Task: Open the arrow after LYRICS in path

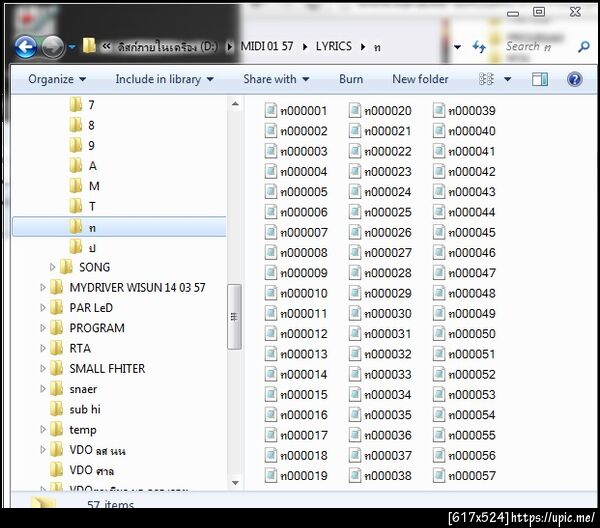Action: point(363,47)
